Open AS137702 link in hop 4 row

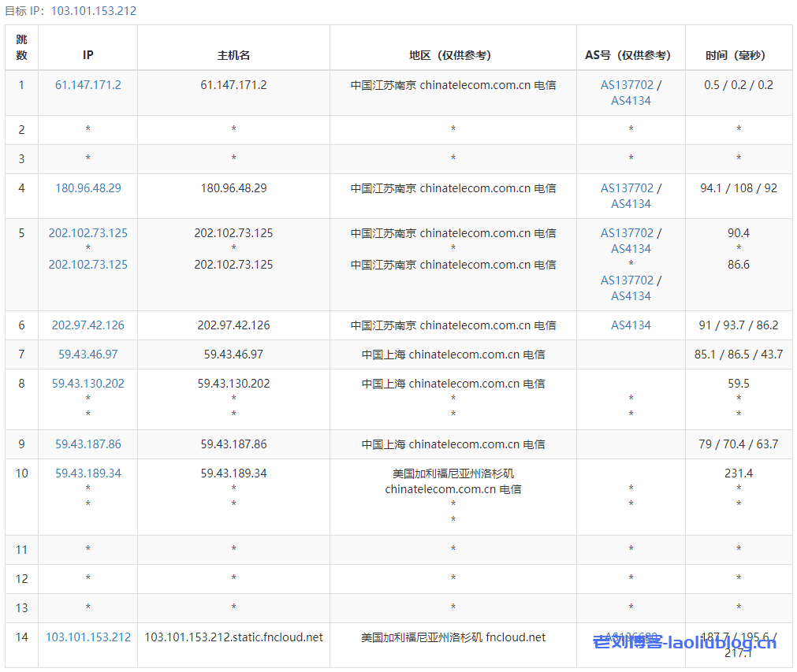click(627, 188)
